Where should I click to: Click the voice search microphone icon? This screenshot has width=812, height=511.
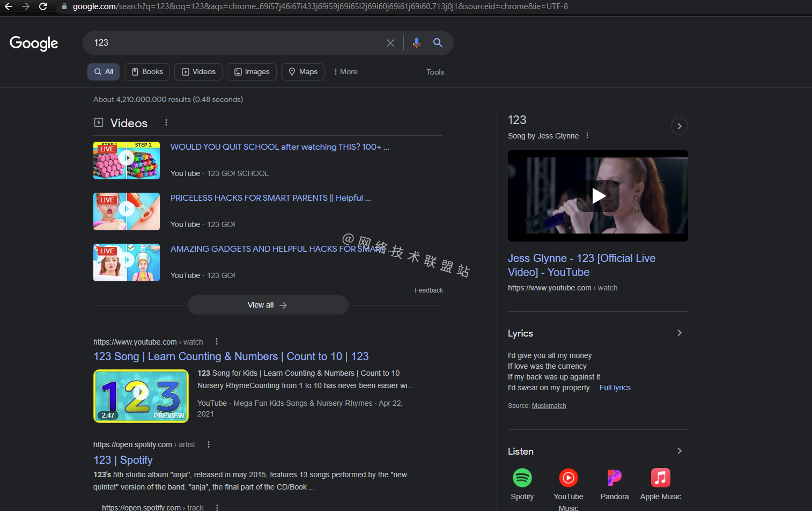pos(416,43)
